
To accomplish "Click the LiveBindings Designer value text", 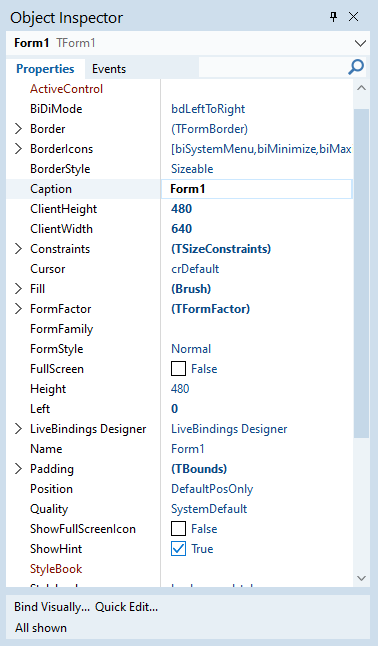I will pos(229,429).
